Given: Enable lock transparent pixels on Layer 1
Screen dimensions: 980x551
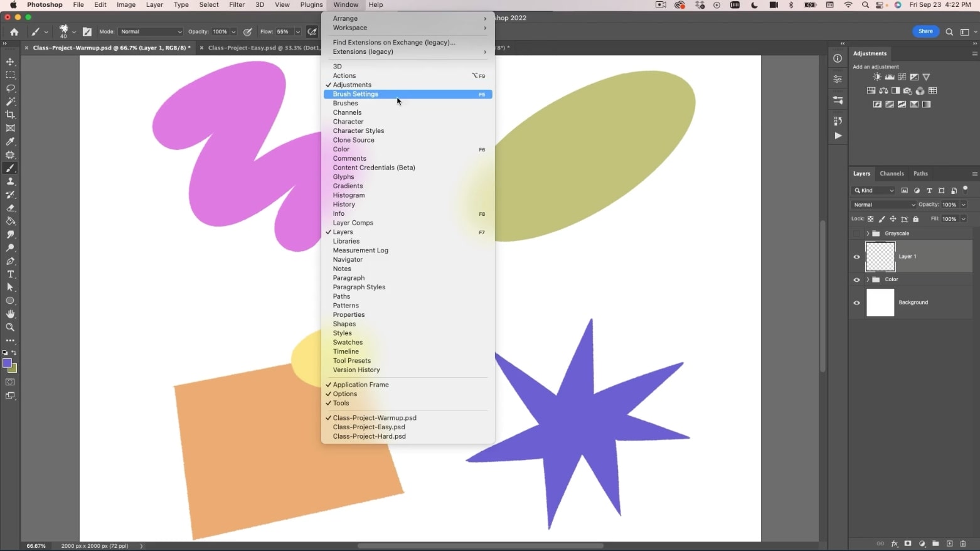Looking at the screenshot, I should [870, 218].
